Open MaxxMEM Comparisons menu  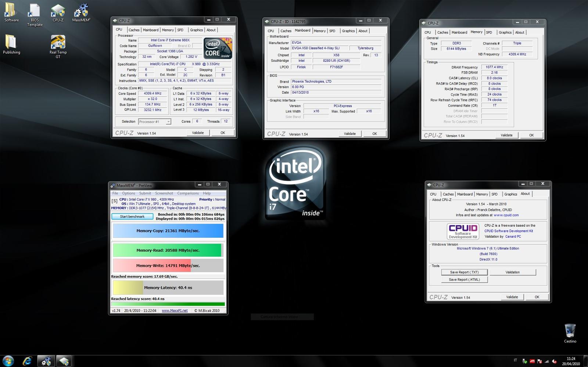(x=188, y=193)
